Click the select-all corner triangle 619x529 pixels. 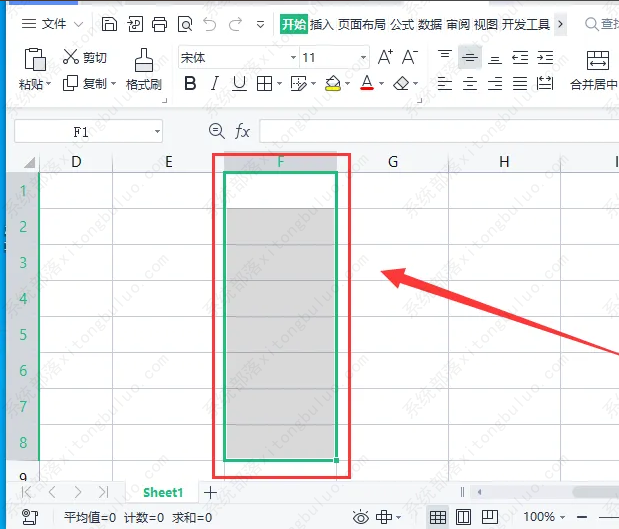tap(29, 162)
